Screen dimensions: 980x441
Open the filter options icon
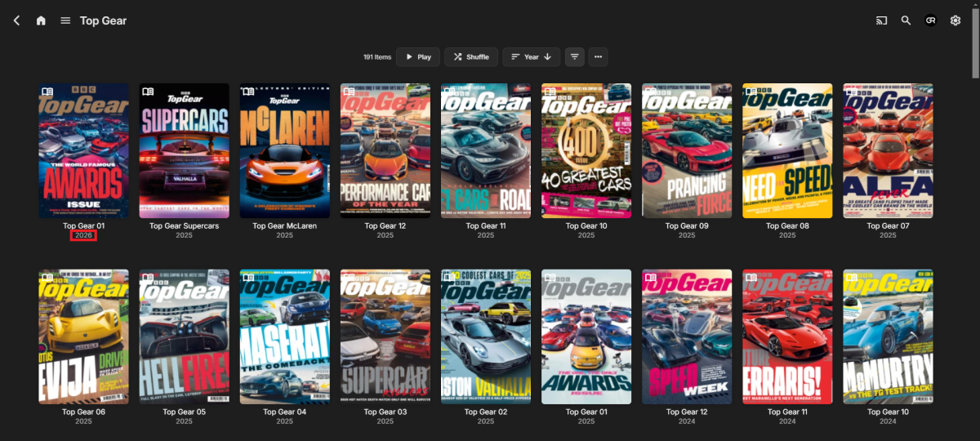(x=575, y=57)
